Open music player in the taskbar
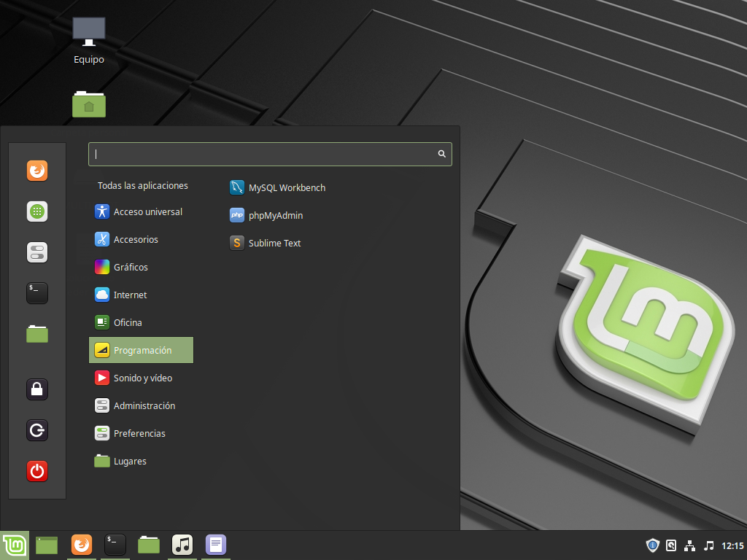Image resolution: width=747 pixels, height=560 pixels. (x=182, y=545)
